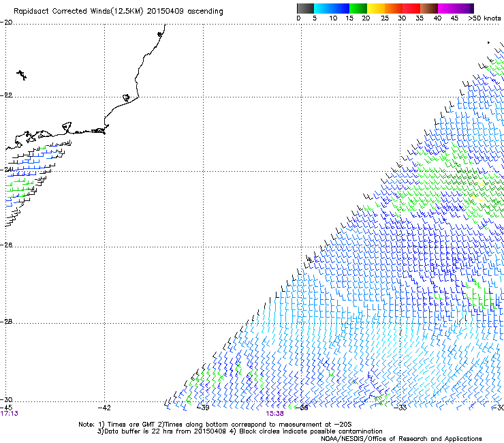This screenshot has width=504, height=443.
Task: Click the -24 latitude axis label
Action: point(7,169)
